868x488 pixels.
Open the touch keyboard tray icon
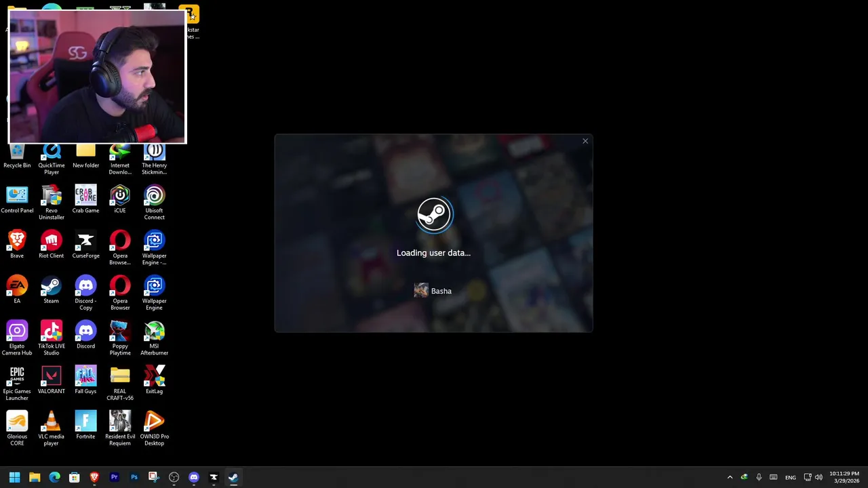point(773,477)
